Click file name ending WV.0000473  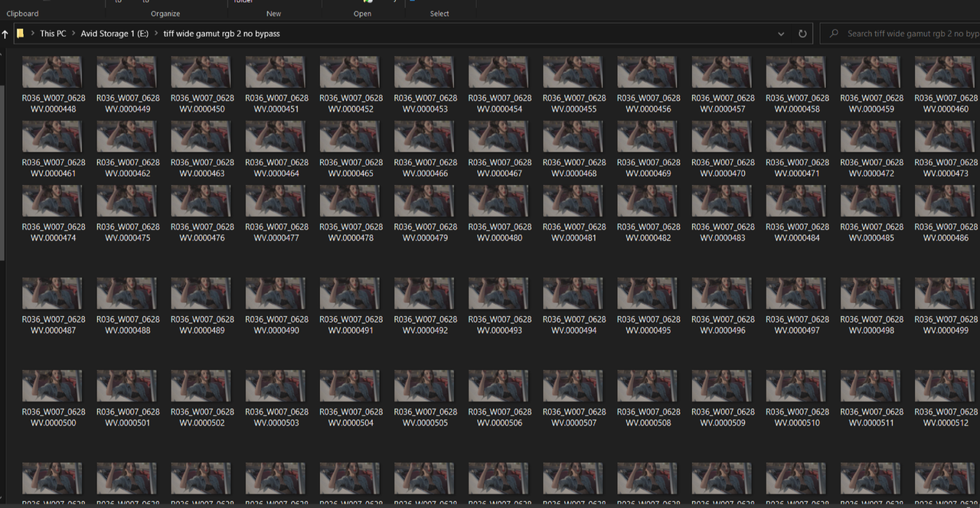[945, 168]
